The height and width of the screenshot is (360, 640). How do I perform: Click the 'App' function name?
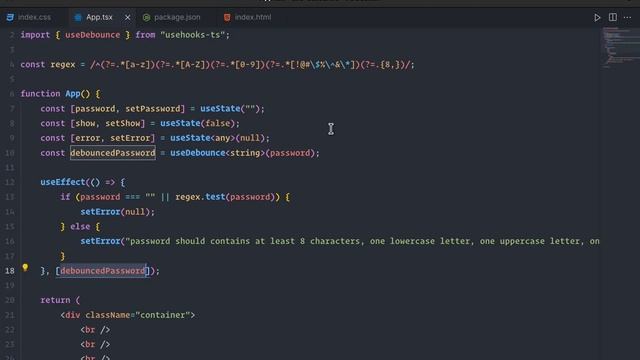click(73, 94)
